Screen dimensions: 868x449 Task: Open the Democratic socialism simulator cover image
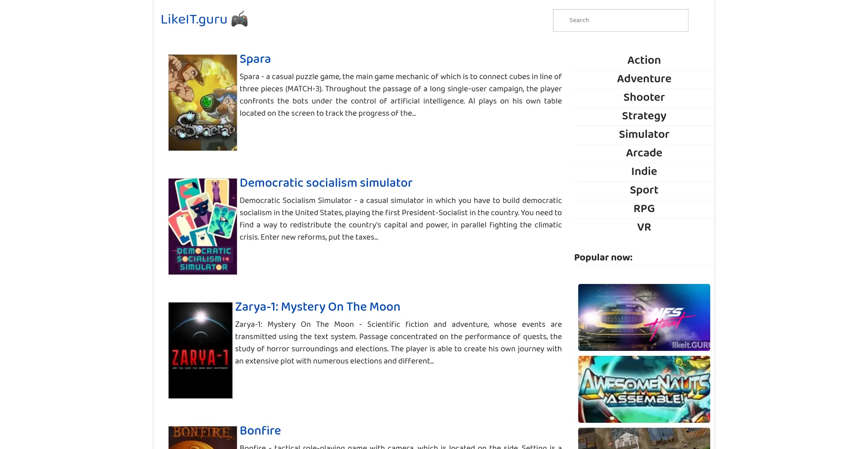pos(203,227)
